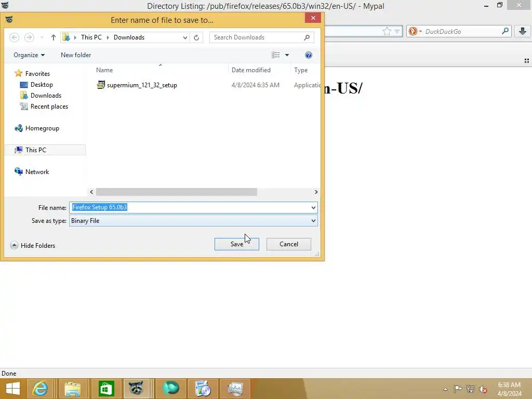
Task: Open the recent locations dropdown arrow
Action: 42,37
